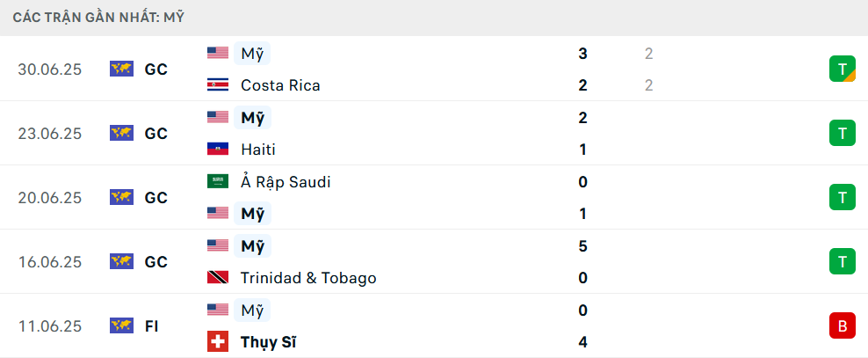Viewport: 868px width, 358px height.
Task: Click the Haiti flag icon
Action: click(x=218, y=149)
